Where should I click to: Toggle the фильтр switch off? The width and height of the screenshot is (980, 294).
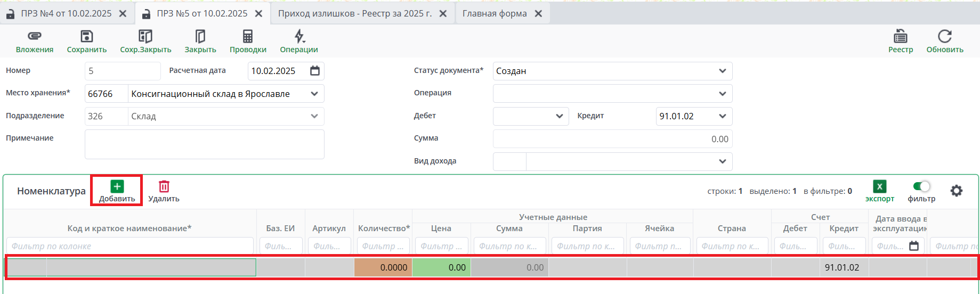click(x=921, y=186)
